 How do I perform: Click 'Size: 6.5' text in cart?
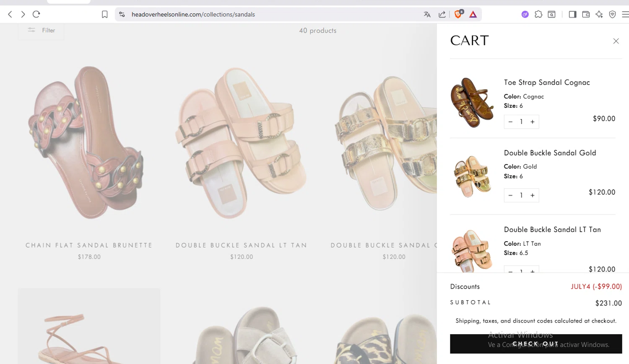[x=516, y=253]
